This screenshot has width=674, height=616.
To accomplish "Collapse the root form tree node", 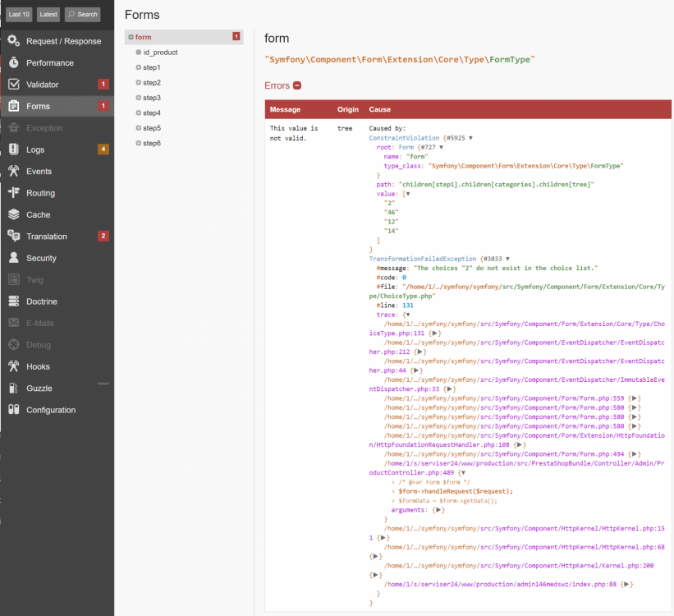I will pos(131,37).
